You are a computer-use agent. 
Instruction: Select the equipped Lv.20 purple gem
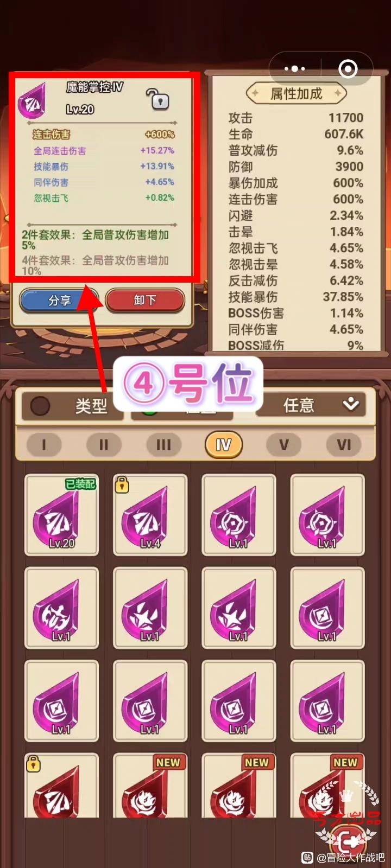61,515
